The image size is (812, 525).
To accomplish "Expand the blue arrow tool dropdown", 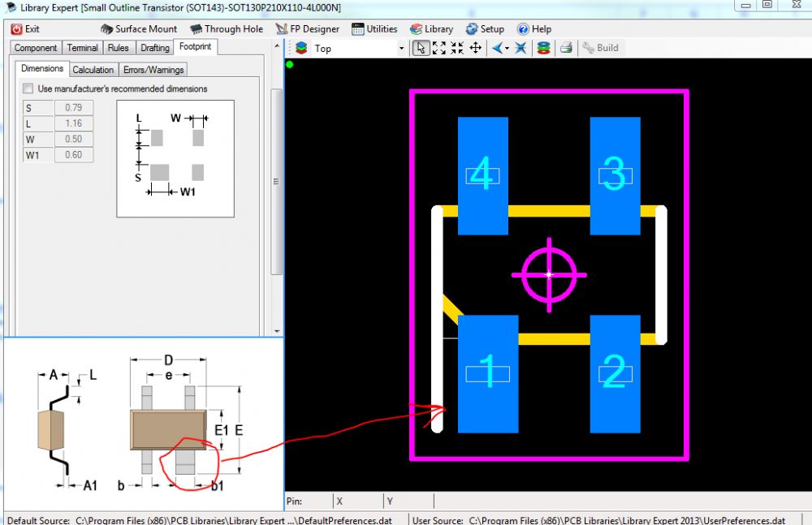I will click(x=507, y=49).
